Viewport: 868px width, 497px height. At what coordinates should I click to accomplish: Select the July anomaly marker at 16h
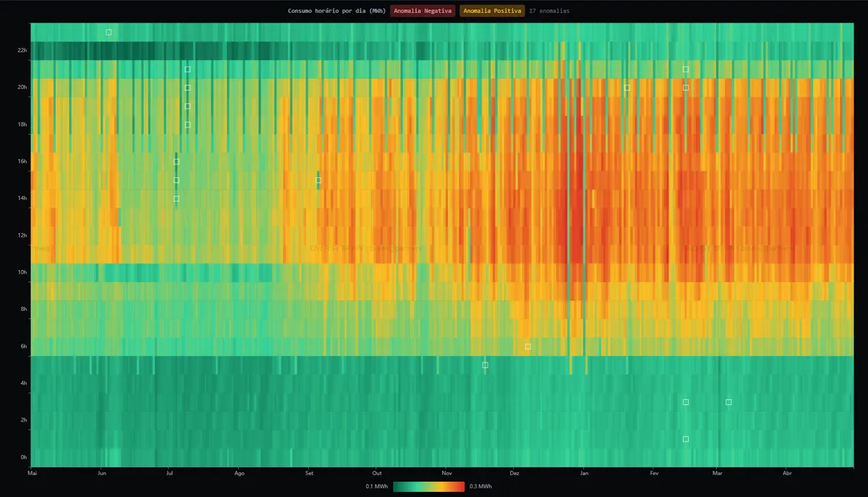click(176, 161)
